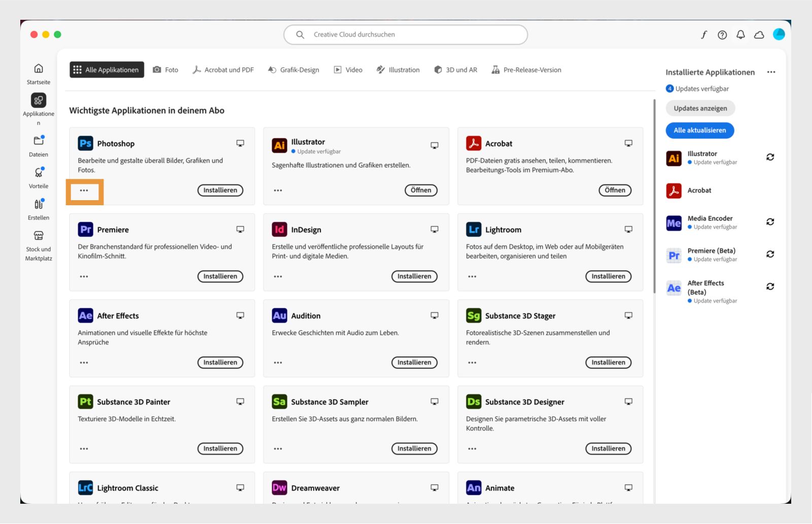
Task: Click Installieren for Photoshop
Action: (220, 191)
